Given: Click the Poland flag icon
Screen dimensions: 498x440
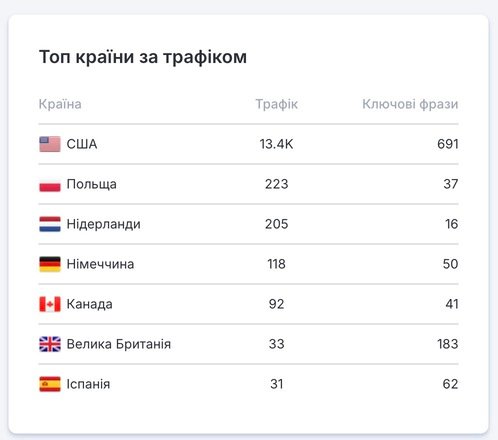Looking at the screenshot, I should [50, 185].
